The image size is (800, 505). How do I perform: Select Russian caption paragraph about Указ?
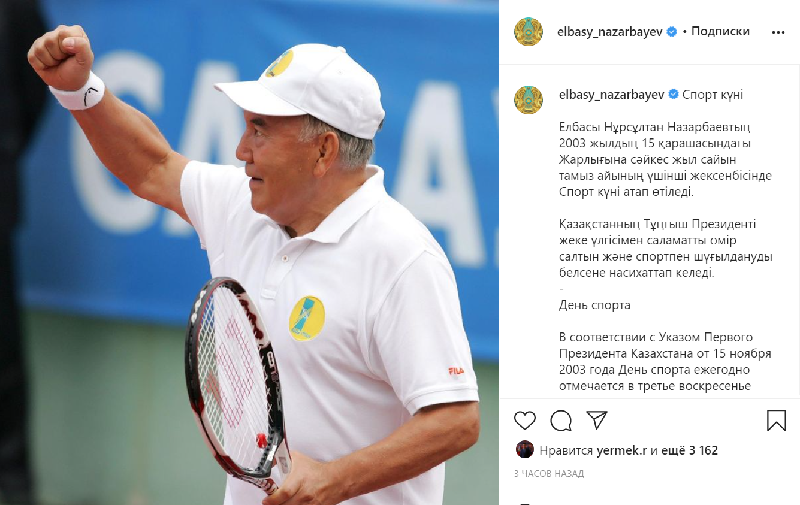click(x=665, y=361)
